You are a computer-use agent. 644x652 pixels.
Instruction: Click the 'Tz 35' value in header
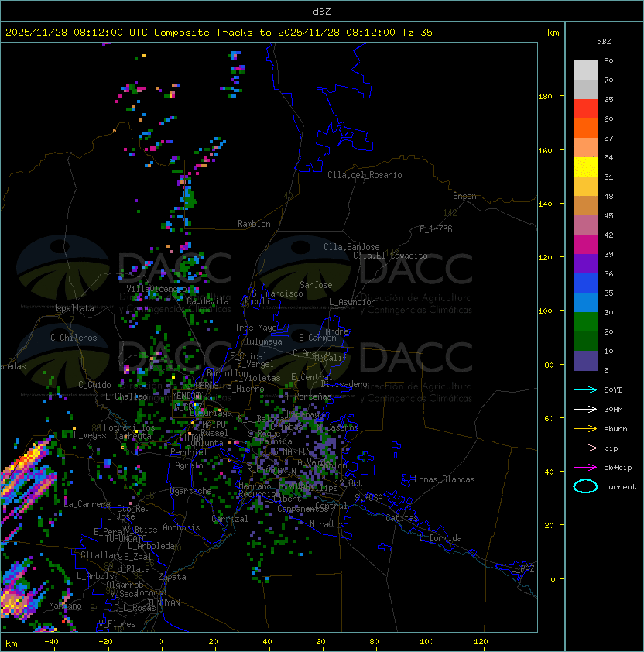tap(417, 33)
